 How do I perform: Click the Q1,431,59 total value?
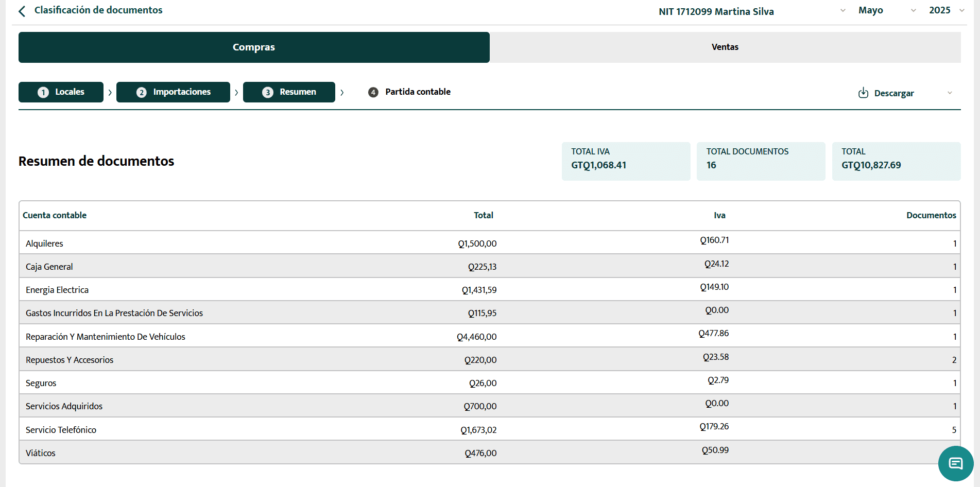pyautogui.click(x=479, y=290)
